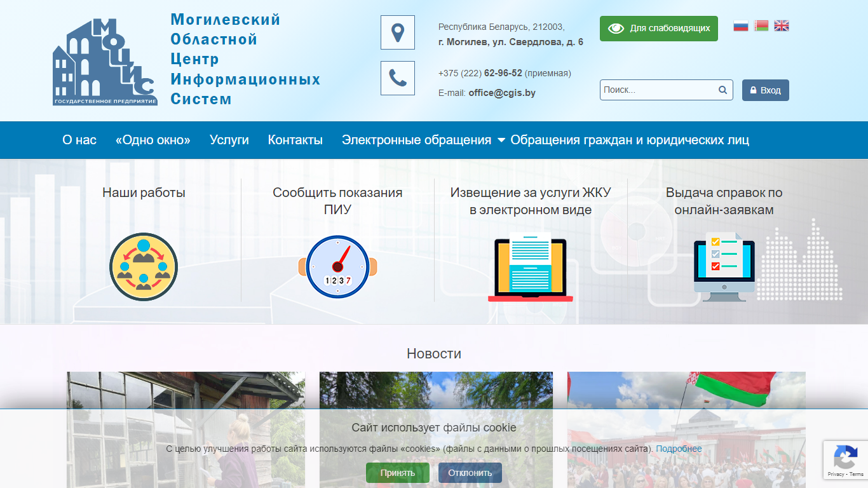This screenshot has height=488, width=868.
Task: Open Выдача справок по онлайн-заявкам link
Action: point(724,201)
